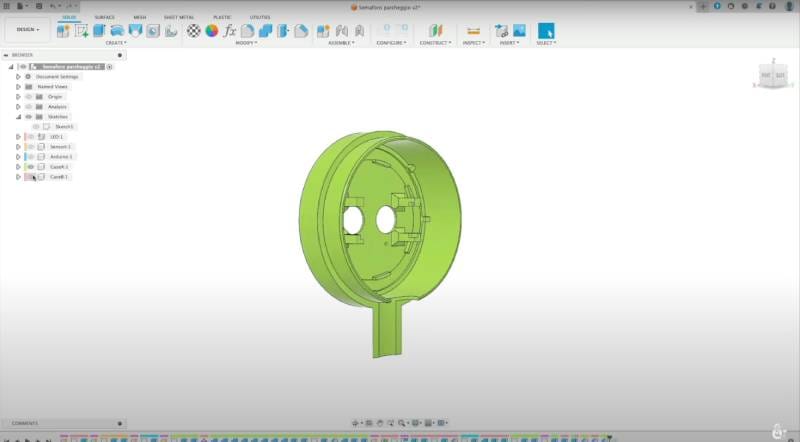The height and width of the screenshot is (442, 800).
Task: Show the Sensori:1 component
Action: point(31,146)
